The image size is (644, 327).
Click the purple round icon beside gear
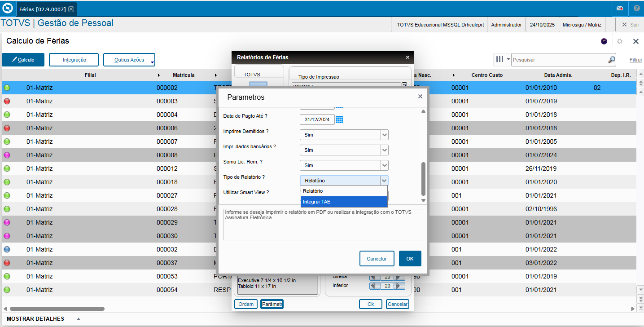(x=604, y=41)
